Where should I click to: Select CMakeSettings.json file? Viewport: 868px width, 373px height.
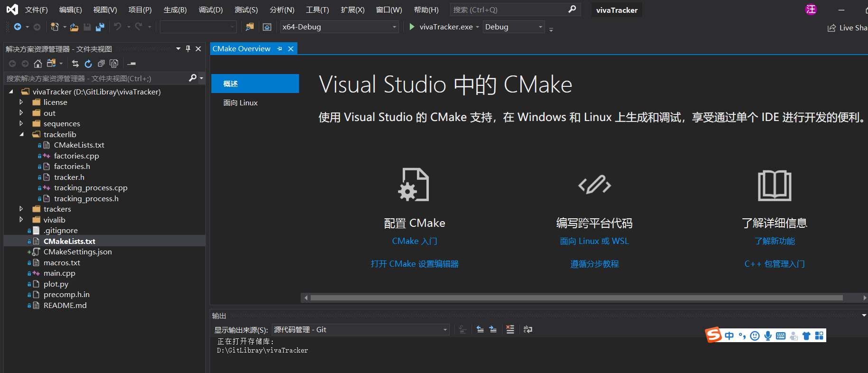[x=78, y=252]
